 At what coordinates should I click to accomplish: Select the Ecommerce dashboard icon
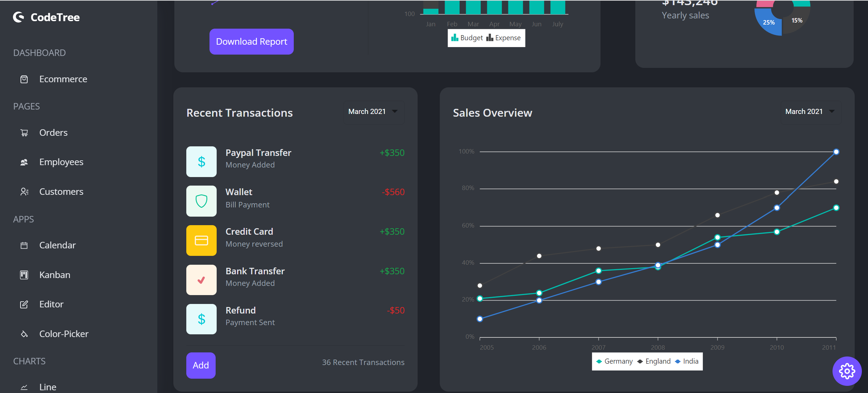coord(24,79)
